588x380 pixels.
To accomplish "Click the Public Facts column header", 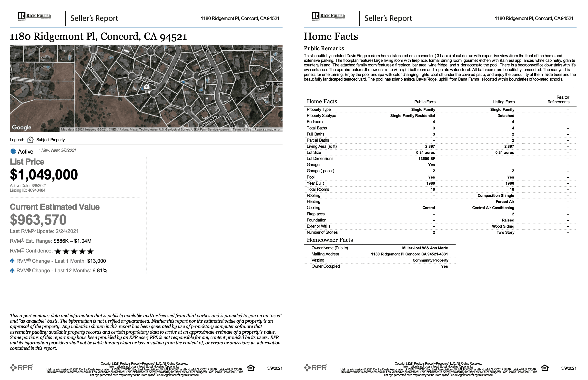I will click(425, 102).
